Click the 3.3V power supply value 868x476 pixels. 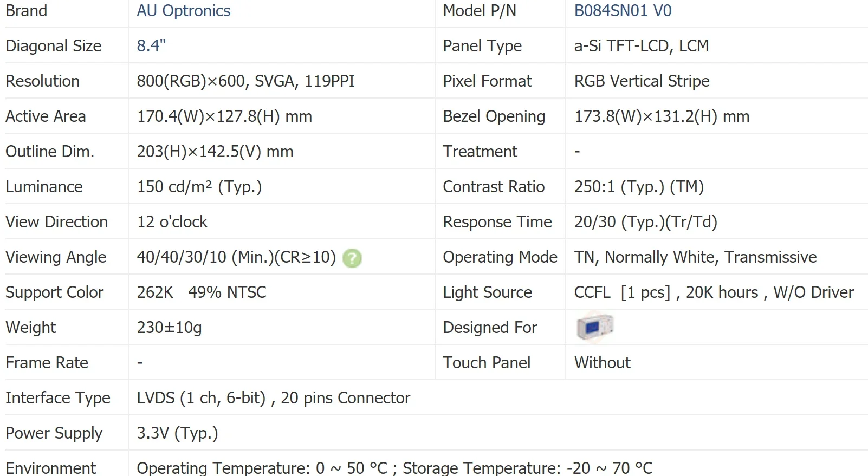click(x=177, y=433)
